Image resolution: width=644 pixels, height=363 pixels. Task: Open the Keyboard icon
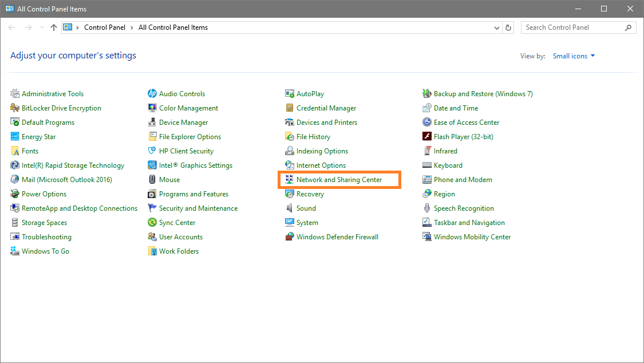click(426, 165)
